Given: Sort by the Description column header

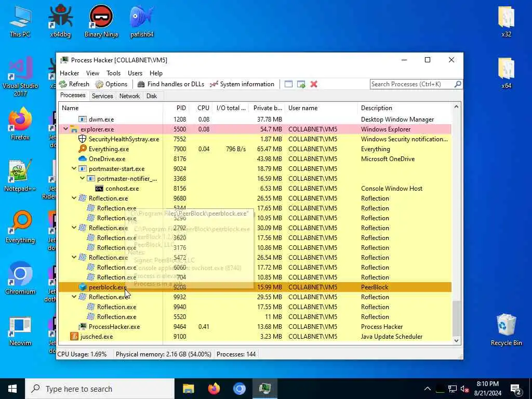Looking at the screenshot, I should coord(404,108).
